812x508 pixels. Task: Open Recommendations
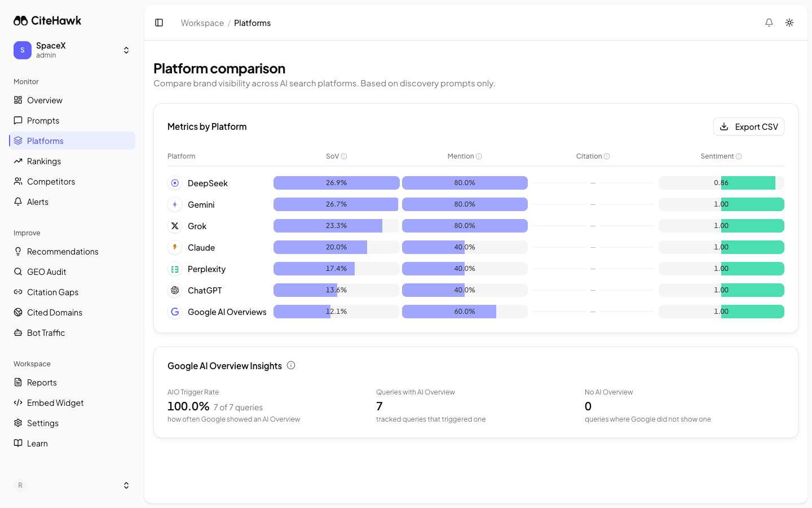[x=72, y=251]
